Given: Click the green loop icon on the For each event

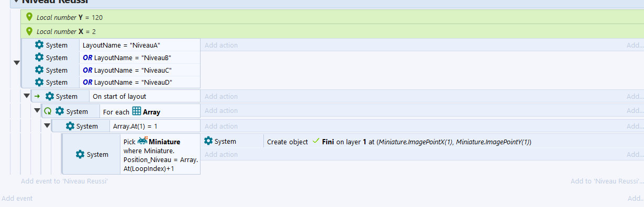Looking at the screenshot, I should coord(48,111).
